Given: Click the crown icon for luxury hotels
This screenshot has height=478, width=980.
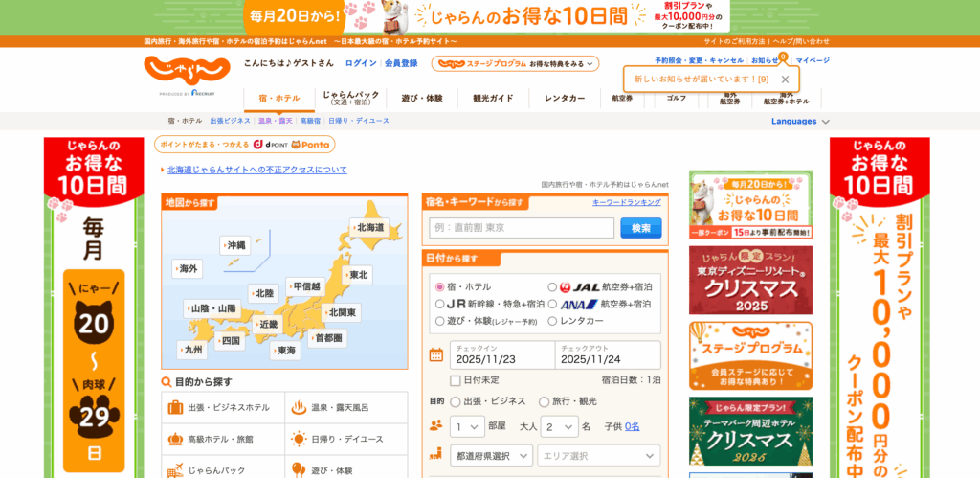Looking at the screenshot, I should [x=175, y=439].
